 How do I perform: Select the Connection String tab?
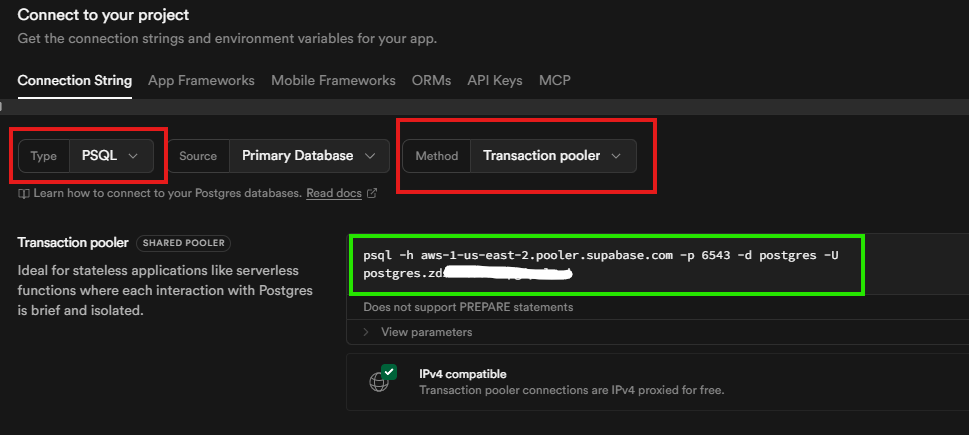tap(75, 80)
